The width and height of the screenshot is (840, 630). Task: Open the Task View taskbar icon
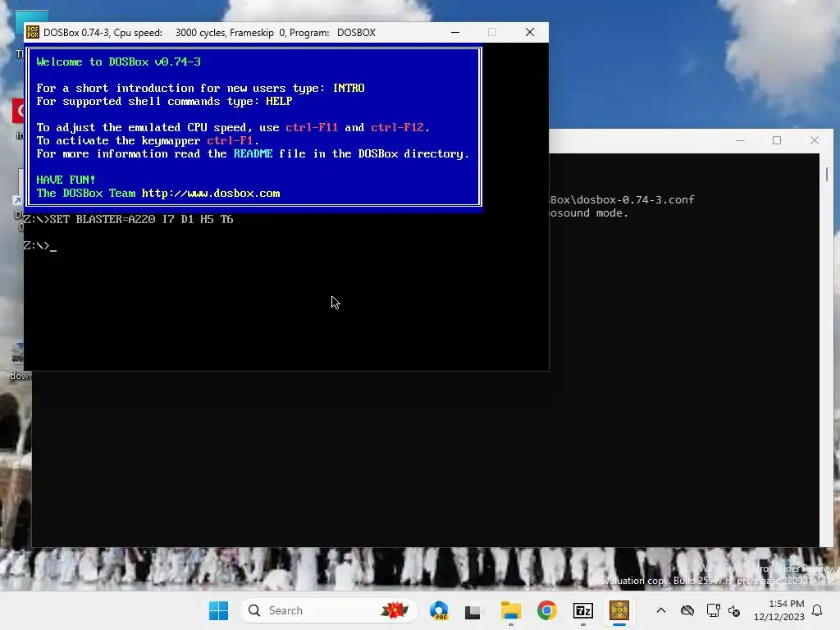pos(472,611)
